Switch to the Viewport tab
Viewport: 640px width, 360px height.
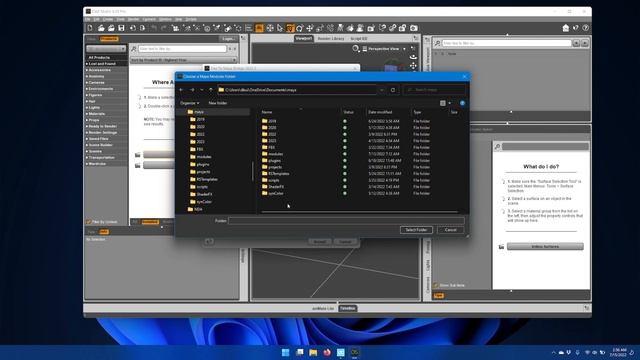coord(304,38)
